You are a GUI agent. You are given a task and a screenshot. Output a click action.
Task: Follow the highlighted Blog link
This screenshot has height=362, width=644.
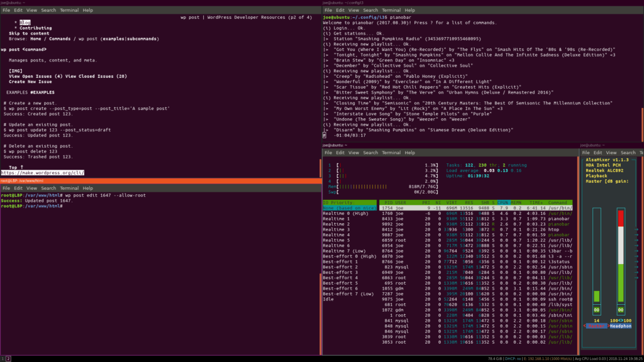pos(25,22)
